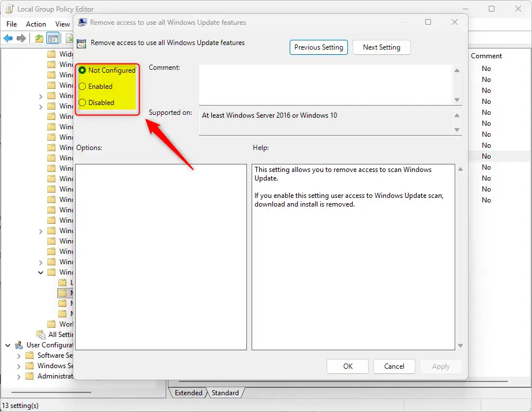
Task: Click the setting name heading text in dialog
Action: 167,43
